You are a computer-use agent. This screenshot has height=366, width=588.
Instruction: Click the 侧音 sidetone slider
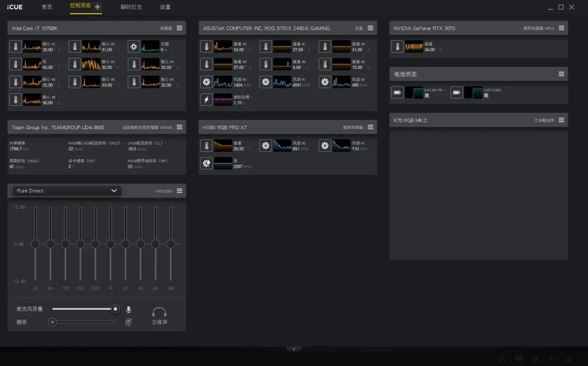click(82, 322)
